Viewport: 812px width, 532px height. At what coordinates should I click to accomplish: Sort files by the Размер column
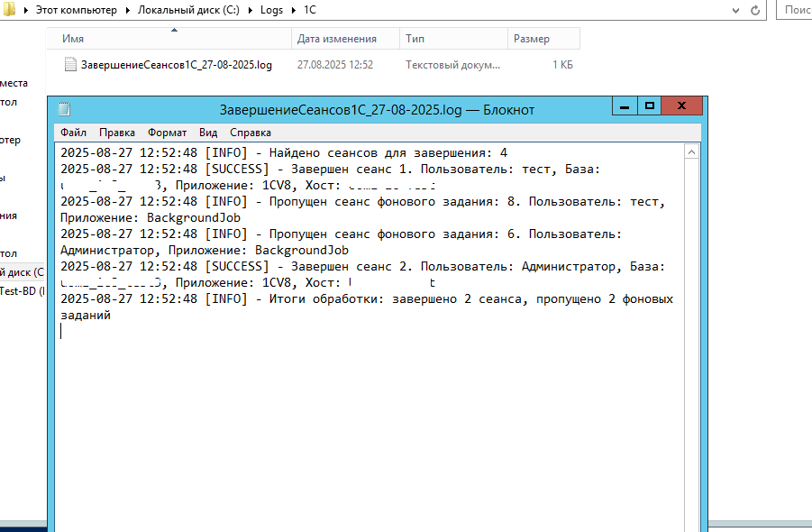[543, 39]
